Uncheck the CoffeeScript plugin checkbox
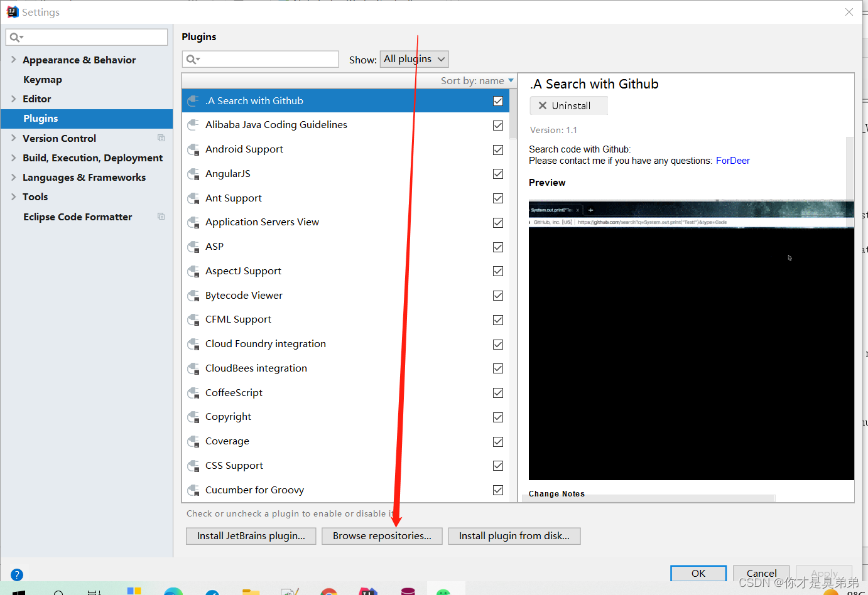The width and height of the screenshot is (868, 595). [x=497, y=393]
